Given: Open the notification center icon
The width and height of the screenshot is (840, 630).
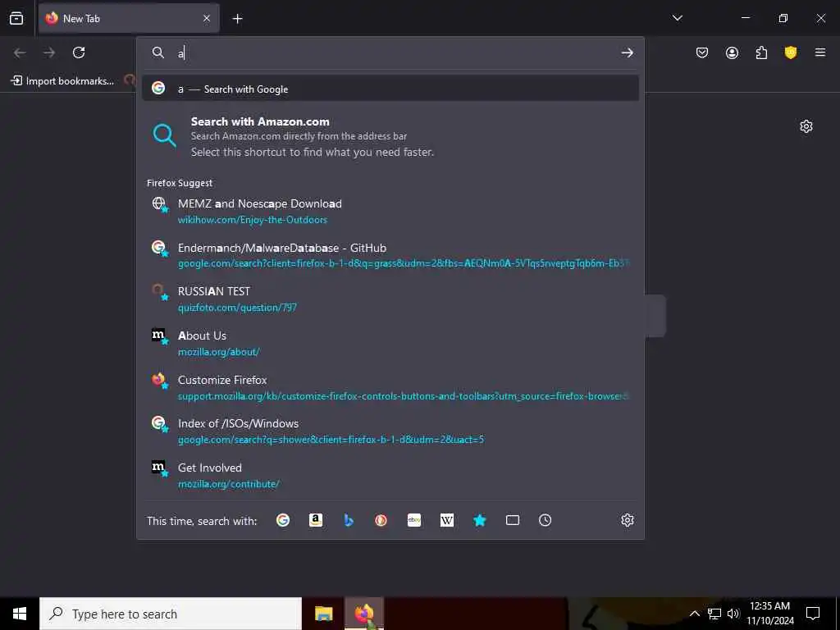Looking at the screenshot, I should pos(813,614).
